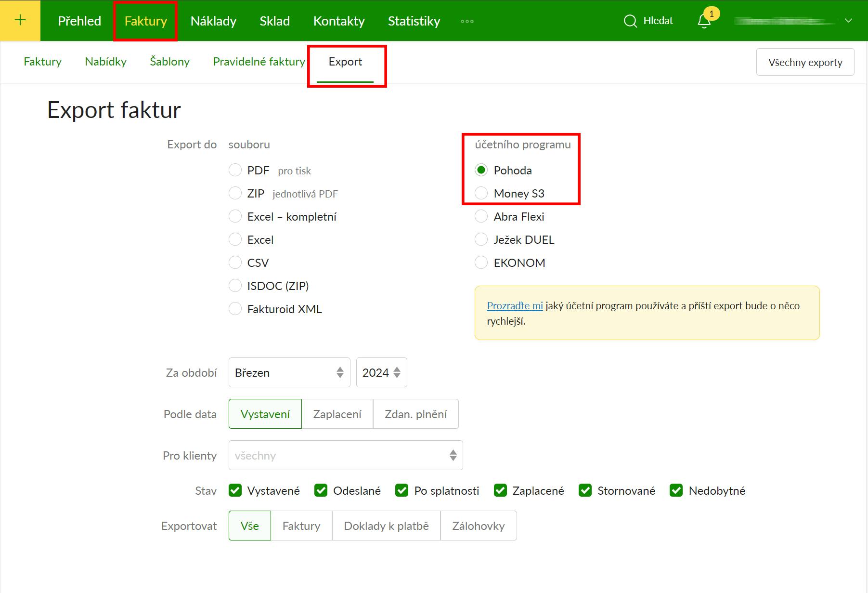Viewport: 868px width, 593px height.
Task: Open the Březen month dropdown
Action: (x=289, y=372)
